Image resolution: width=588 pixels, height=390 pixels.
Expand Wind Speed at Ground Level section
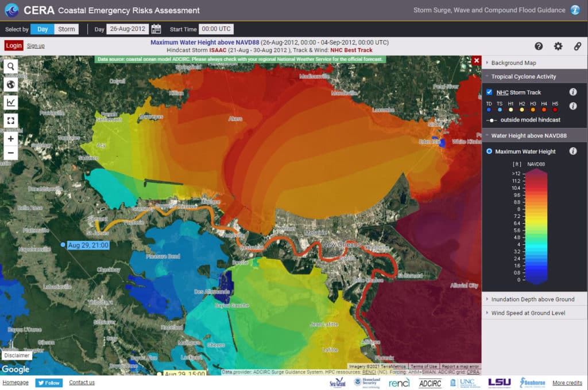click(528, 313)
